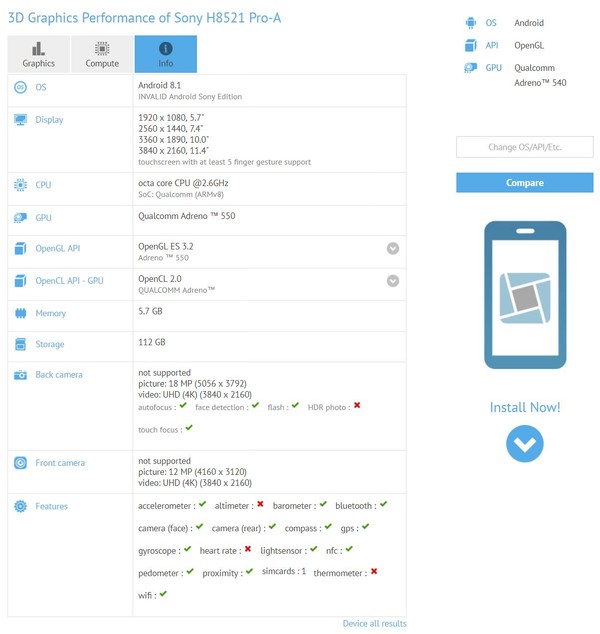
Task: Click the Memory label link
Action: (x=51, y=314)
